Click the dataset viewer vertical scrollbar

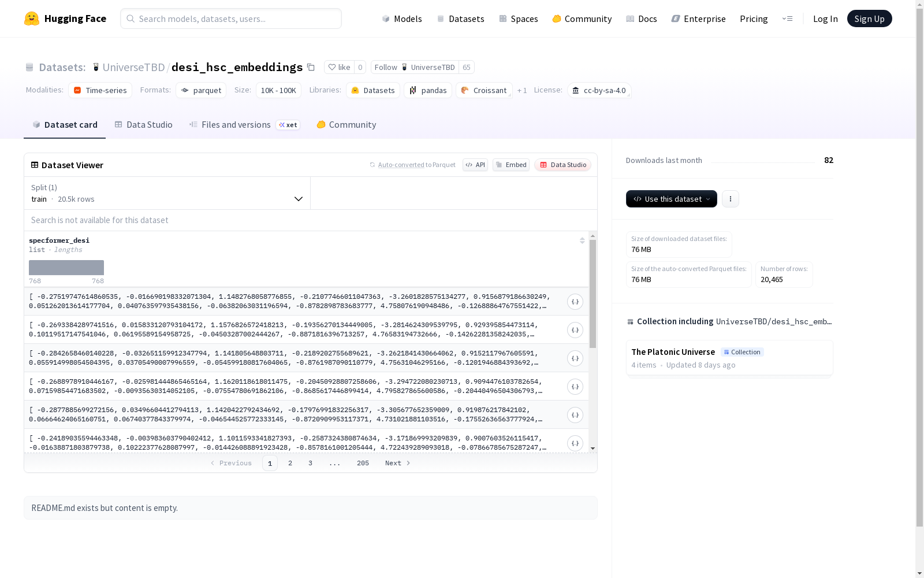tap(593, 294)
